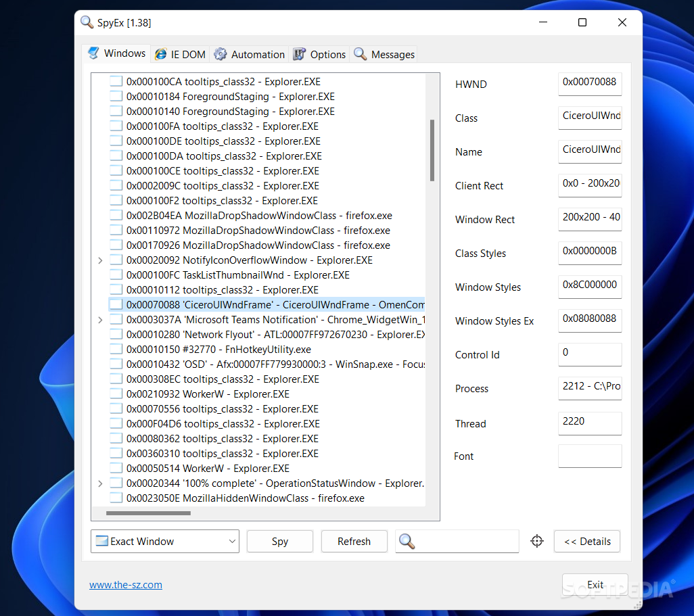This screenshot has width=694, height=616.
Task: Expand the NotifyIconOverflowWindow tree node
Action: click(x=100, y=260)
